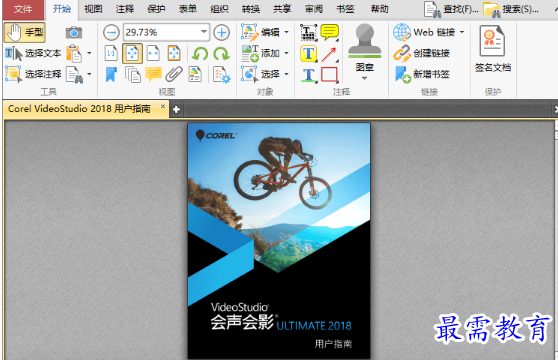This screenshot has height=360, width=558.
Task: Click the VideoStudio cover page
Action: point(279,241)
